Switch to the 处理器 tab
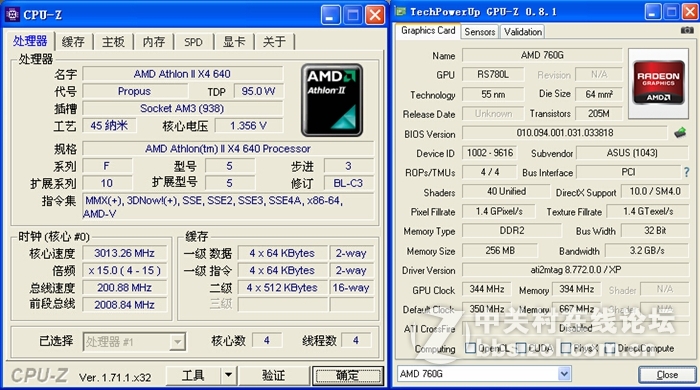Image resolution: width=700 pixels, height=390 pixels. [x=30, y=41]
